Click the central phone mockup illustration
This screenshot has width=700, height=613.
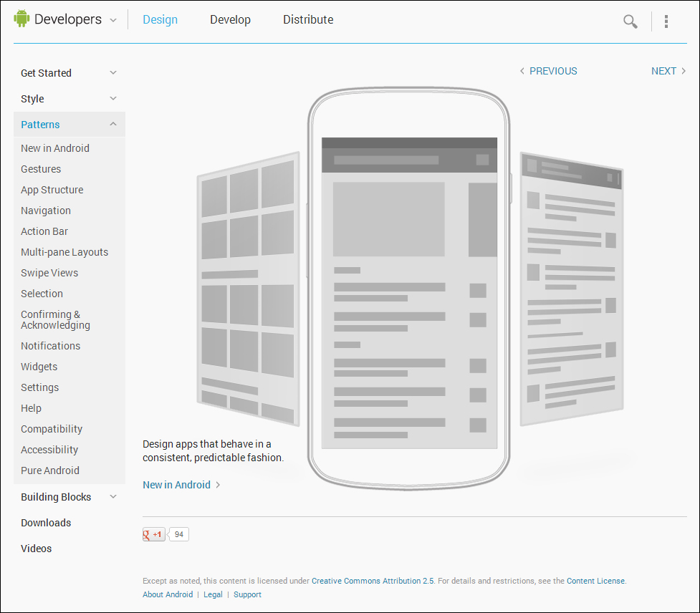(409, 289)
